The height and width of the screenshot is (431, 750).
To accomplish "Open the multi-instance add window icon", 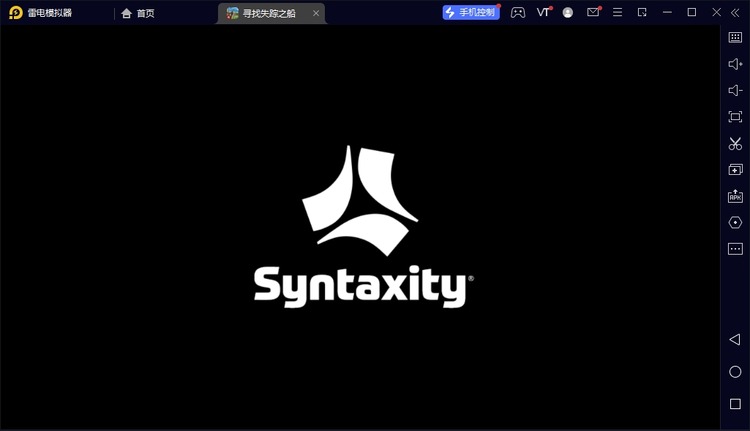I will click(735, 169).
